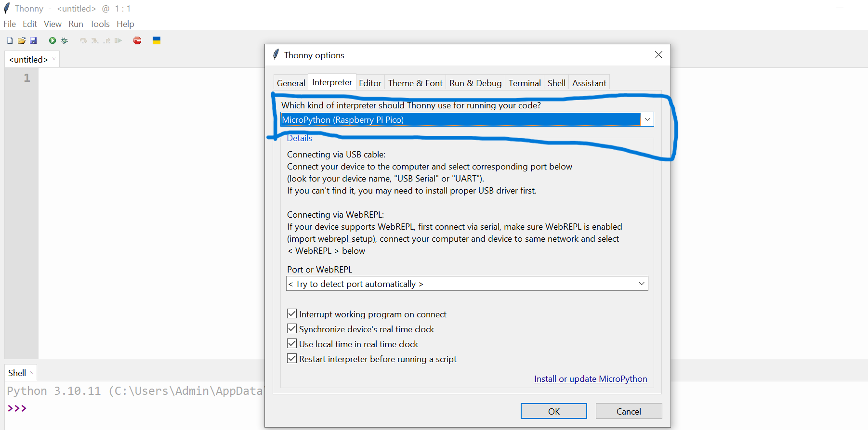868x430 pixels.
Task: Click the Ukraine flag support icon
Action: 157,40
